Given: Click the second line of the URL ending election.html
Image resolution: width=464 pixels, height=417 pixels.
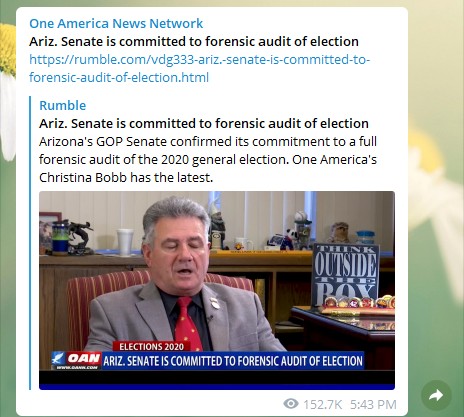Looking at the screenshot, I should (x=119, y=77).
